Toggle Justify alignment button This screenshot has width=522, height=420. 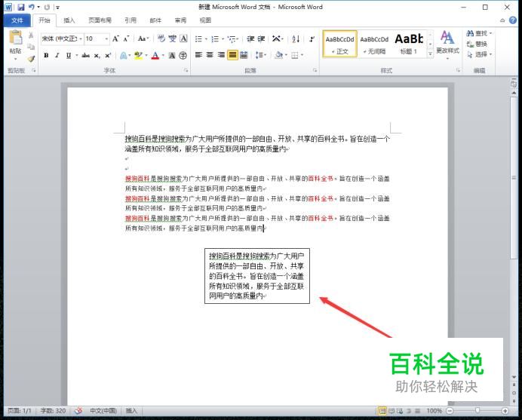pos(232,55)
